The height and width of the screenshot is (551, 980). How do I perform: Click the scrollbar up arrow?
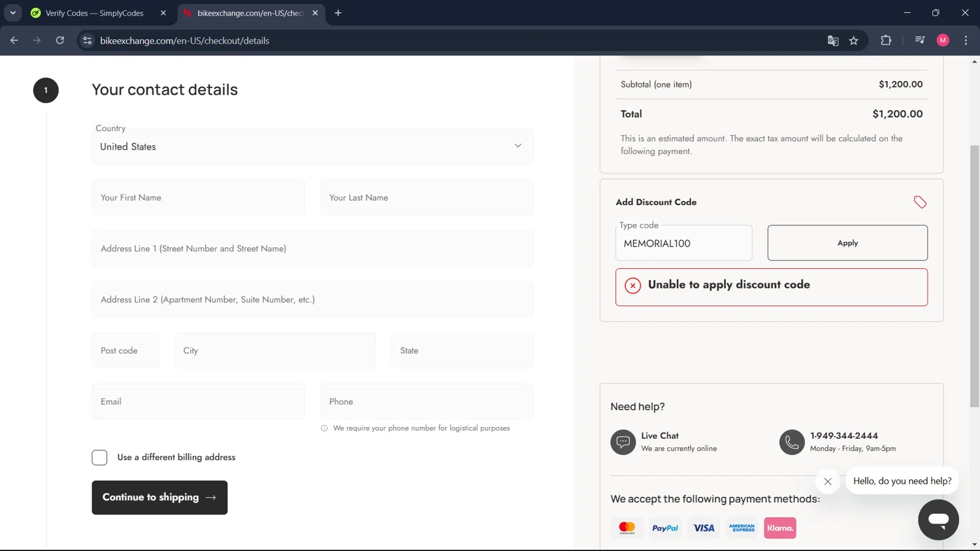974,61
